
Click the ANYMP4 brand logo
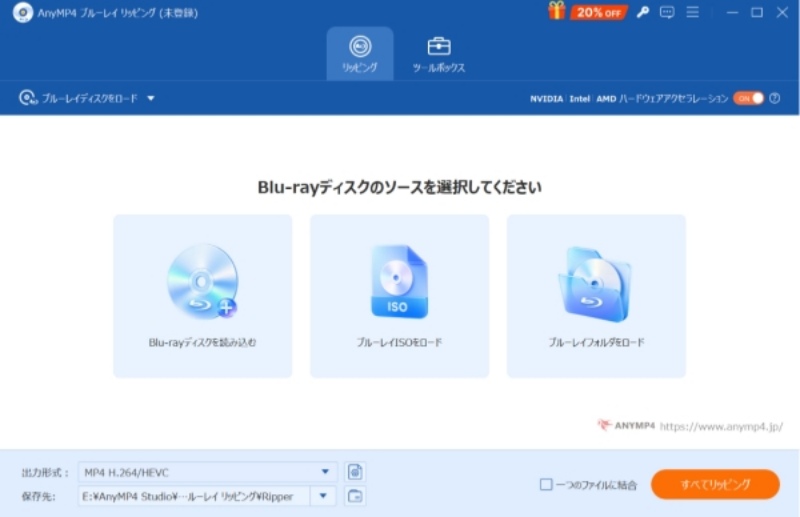tap(627, 425)
